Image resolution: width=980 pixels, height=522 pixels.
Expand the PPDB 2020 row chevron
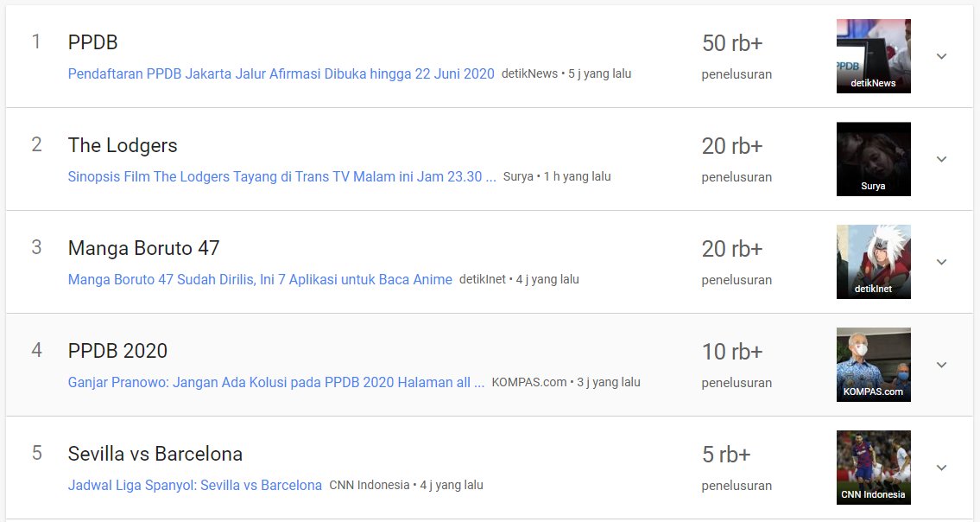tap(941, 364)
